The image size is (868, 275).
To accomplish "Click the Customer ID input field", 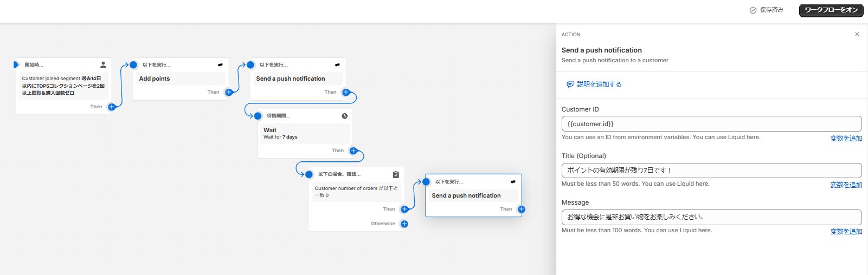I will point(711,124).
